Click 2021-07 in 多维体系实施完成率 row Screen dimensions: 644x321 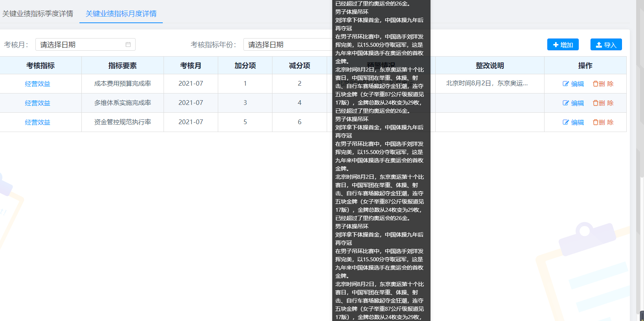191,103
